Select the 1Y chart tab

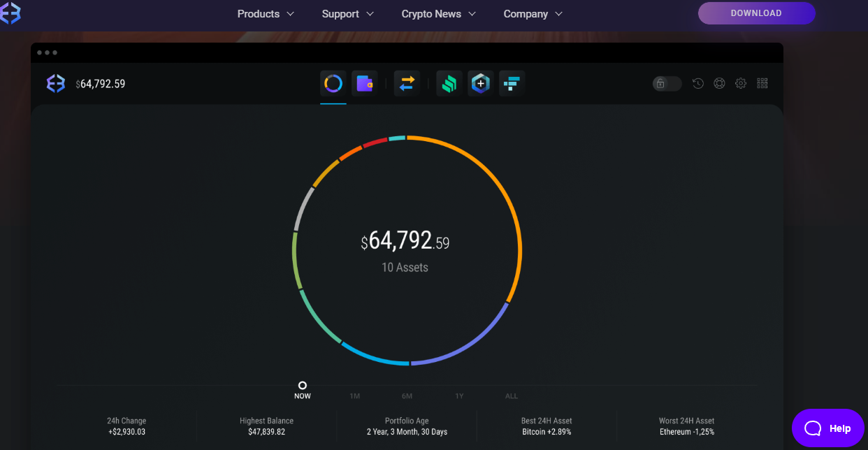[x=459, y=395]
